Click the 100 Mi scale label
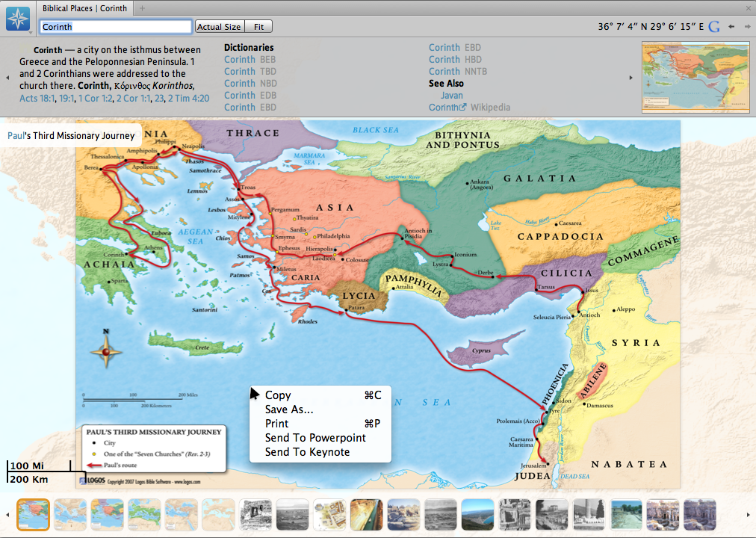Screen dimensions: 756x538 27,466
